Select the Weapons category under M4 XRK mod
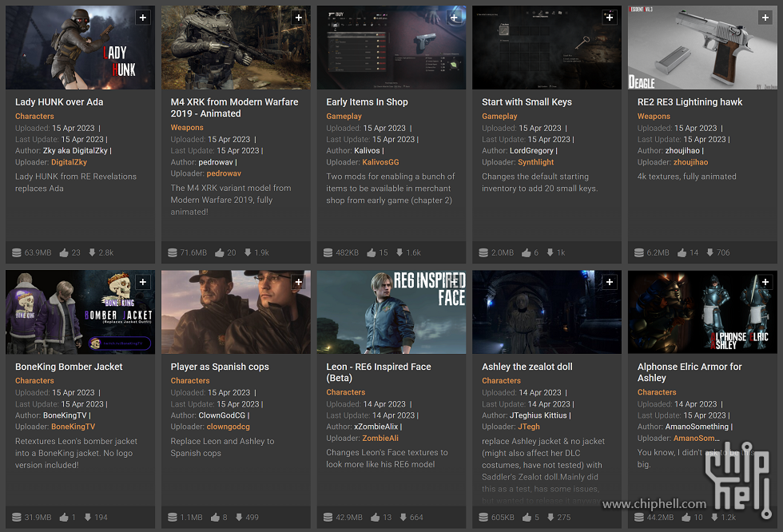The width and height of the screenshot is (783, 532). coord(187,128)
